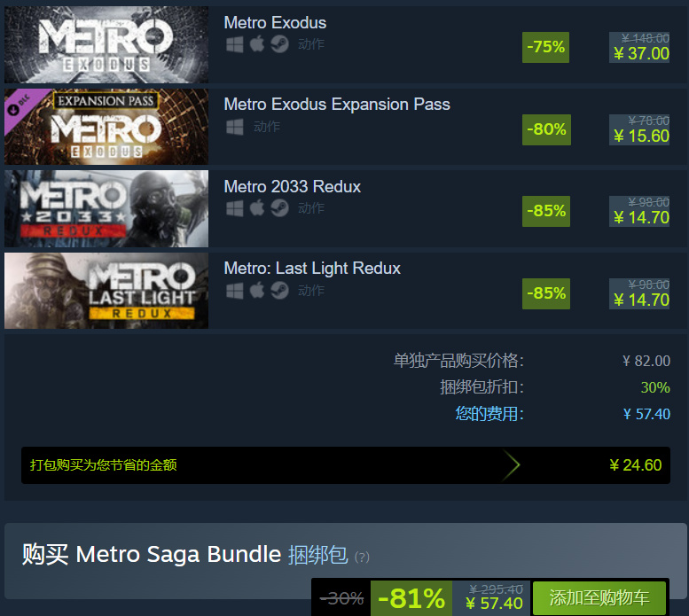Click the Apple icon under Metro 2033 Redux
The width and height of the screenshot is (689, 616).
click(x=257, y=208)
